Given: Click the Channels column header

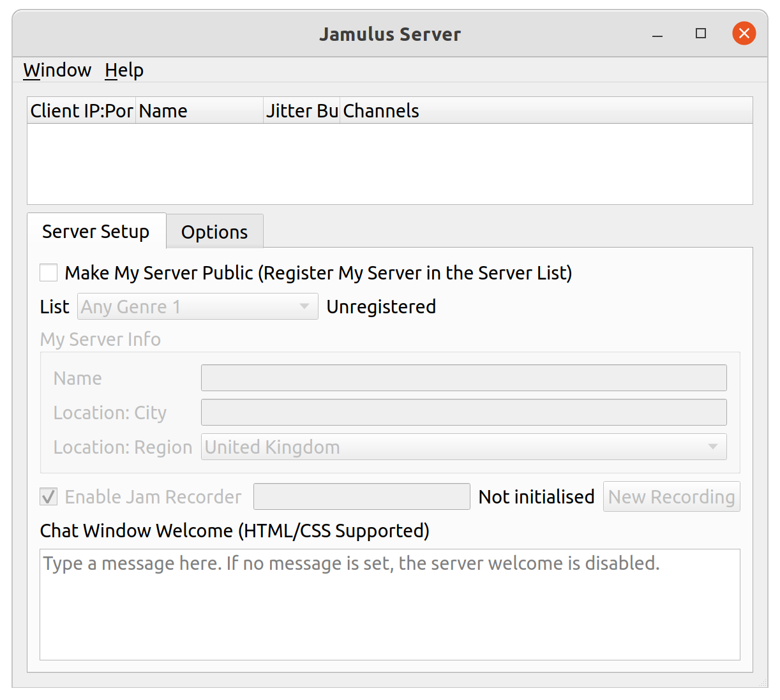Looking at the screenshot, I should pos(546,111).
